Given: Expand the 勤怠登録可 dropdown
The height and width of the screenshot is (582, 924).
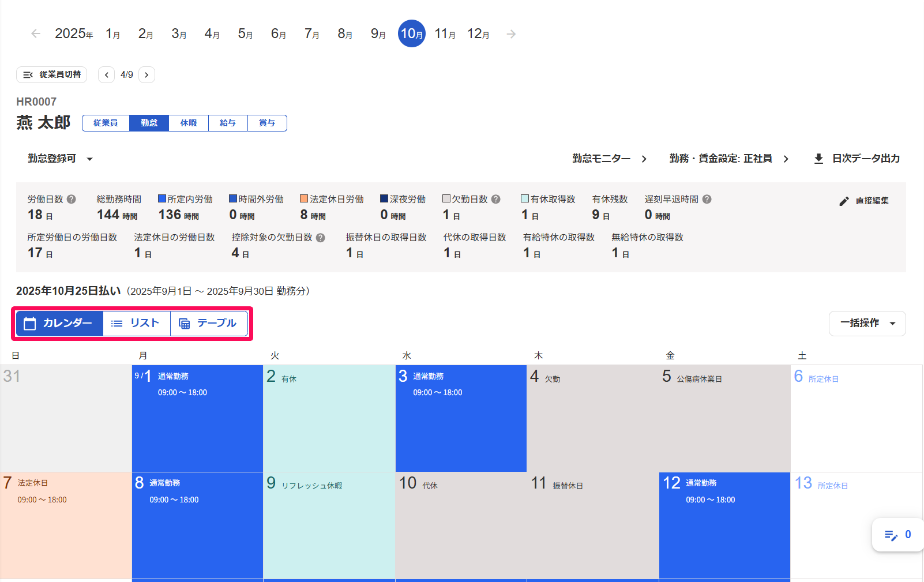Looking at the screenshot, I should pyautogui.click(x=61, y=159).
